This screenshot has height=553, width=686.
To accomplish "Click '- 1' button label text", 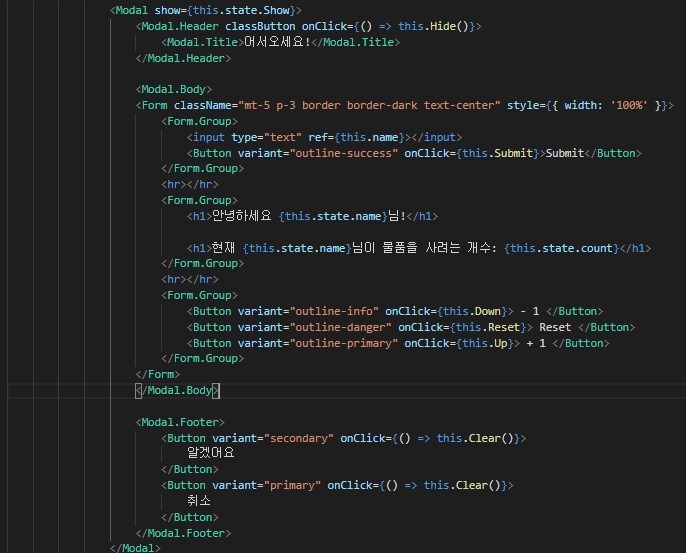I will coord(529,312).
